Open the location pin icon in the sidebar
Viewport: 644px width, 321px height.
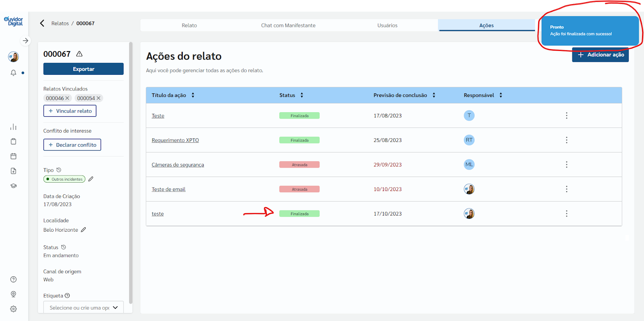(13, 294)
